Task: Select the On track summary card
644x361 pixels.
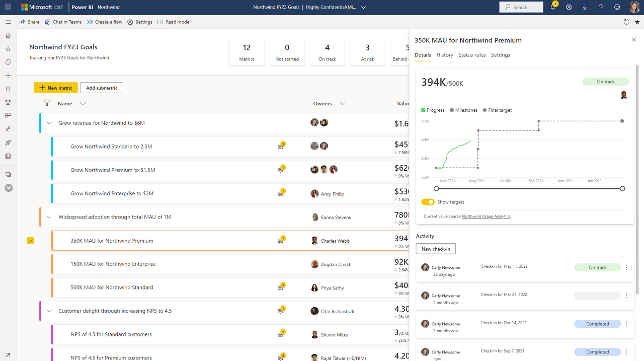Action: click(x=328, y=52)
